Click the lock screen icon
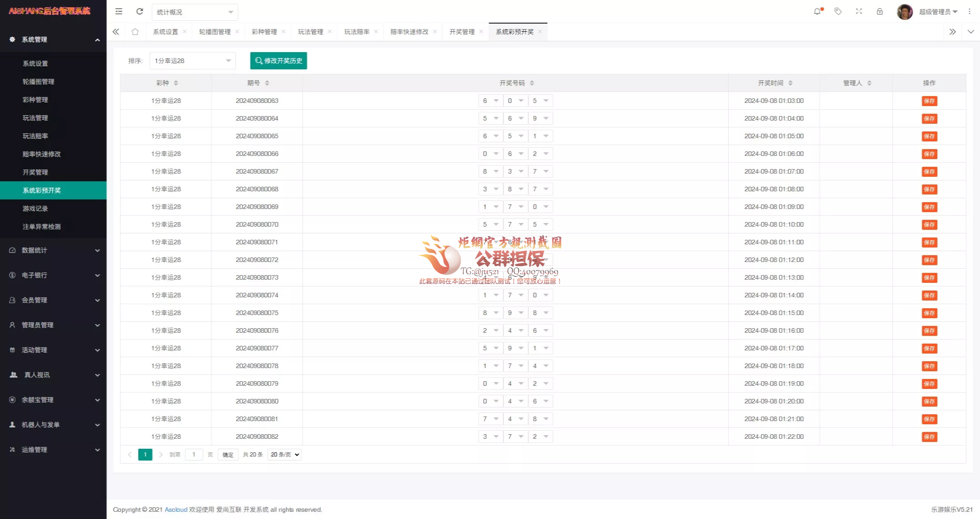The width and height of the screenshot is (980, 519). click(x=880, y=11)
